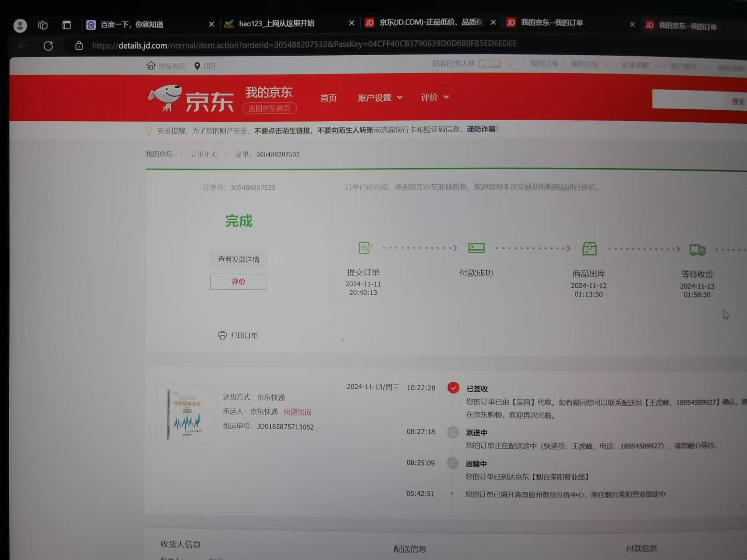Open 我的订单 in the top bar
747x560 pixels.
[x=544, y=63]
